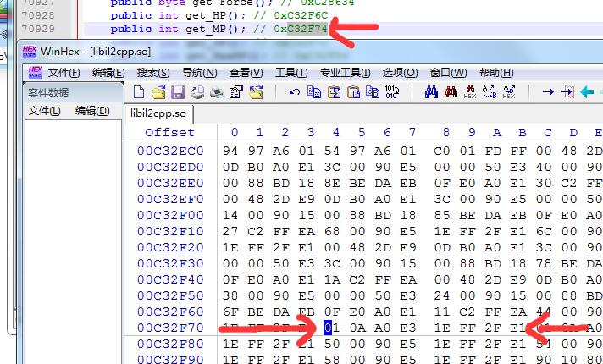603x364 pixels.
Task: Select byte 50 at column 4 of row 00C32F80
Action: click(x=331, y=344)
